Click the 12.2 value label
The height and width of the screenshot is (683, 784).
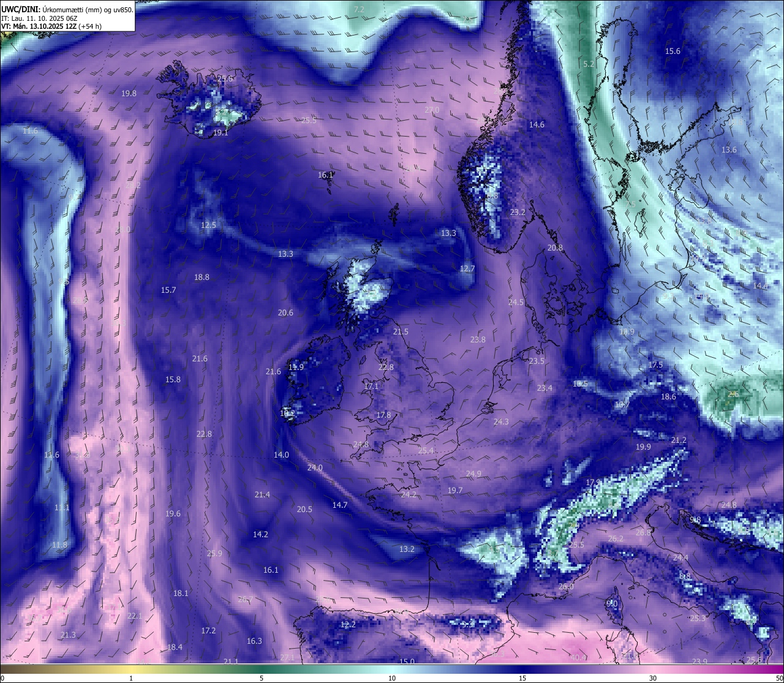click(x=348, y=624)
